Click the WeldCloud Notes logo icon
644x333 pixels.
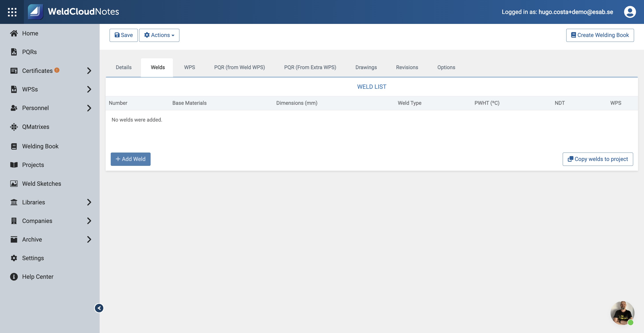click(35, 12)
